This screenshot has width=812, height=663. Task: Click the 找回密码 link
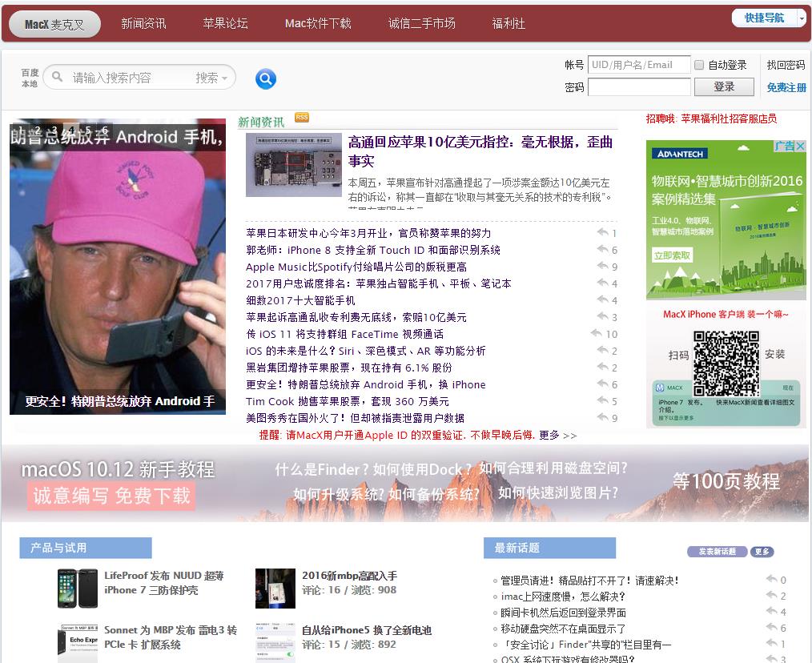[x=786, y=65]
